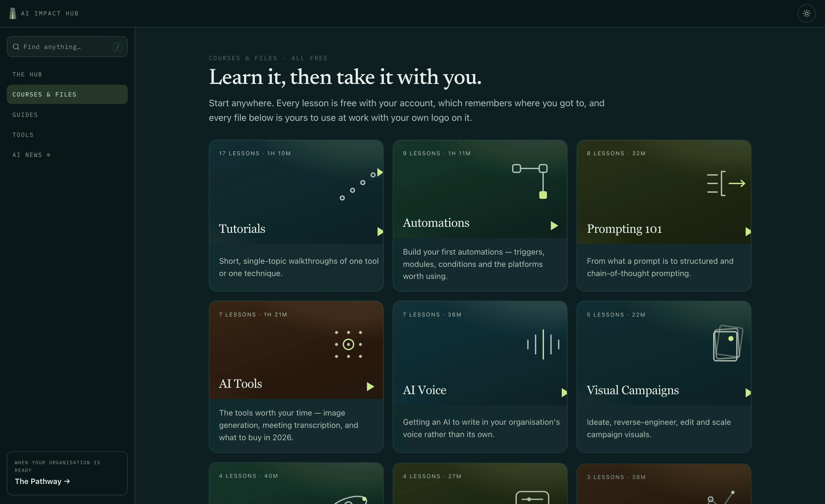Click the AI Voice waveform icon
The width and height of the screenshot is (825, 504).
click(543, 344)
